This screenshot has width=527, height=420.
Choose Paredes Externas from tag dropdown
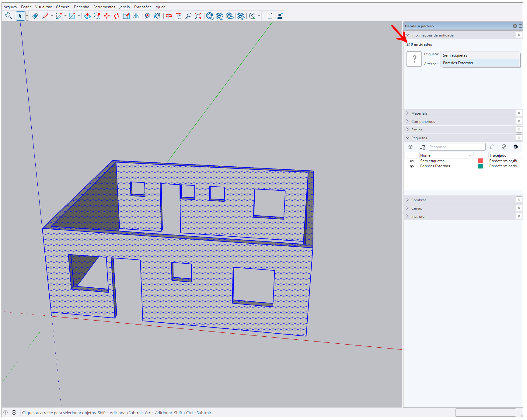click(x=458, y=63)
